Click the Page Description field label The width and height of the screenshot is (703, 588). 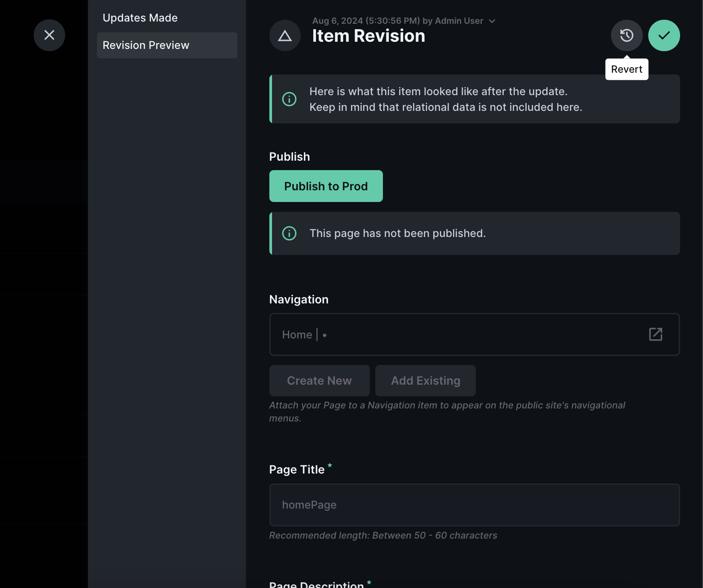coord(316,584)
